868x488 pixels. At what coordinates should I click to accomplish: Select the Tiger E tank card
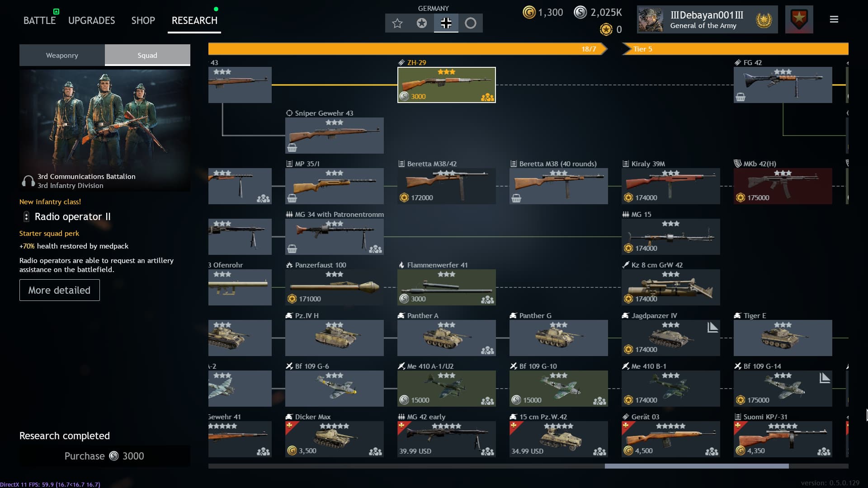(x=783, y=338)
